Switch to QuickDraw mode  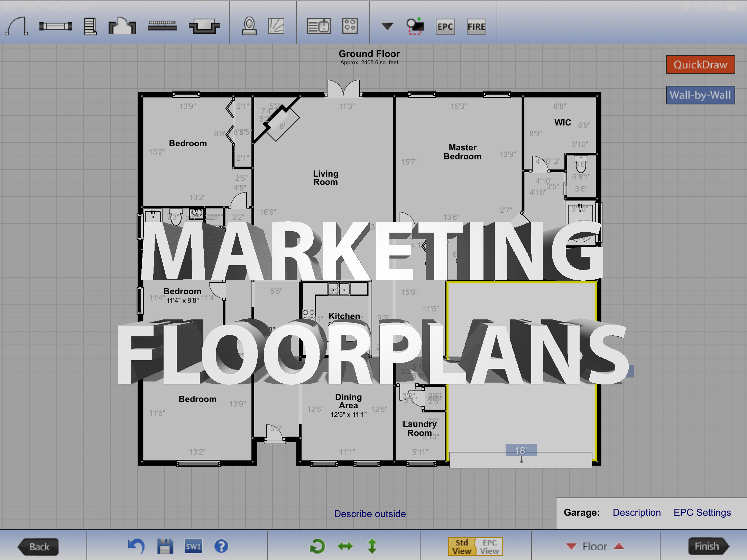click(x=700, y=65)
